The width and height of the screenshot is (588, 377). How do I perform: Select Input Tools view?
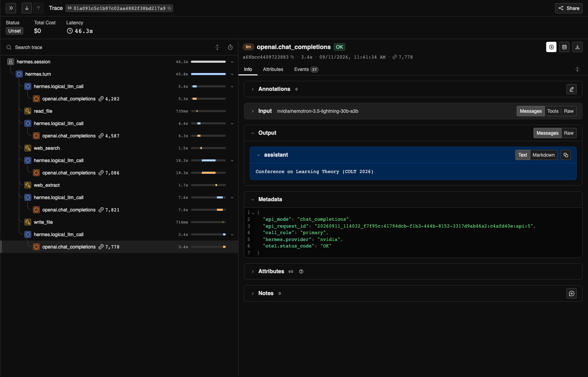coord(553,111)
